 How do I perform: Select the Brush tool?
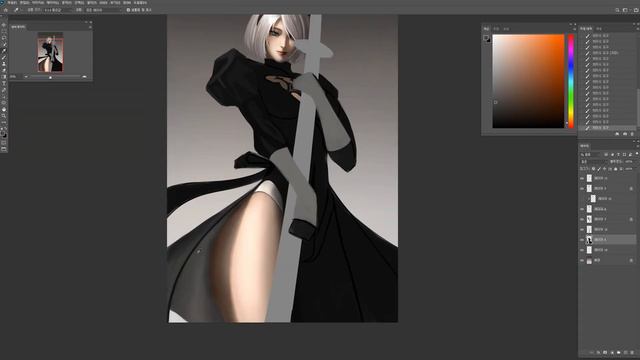coord(4,57)
